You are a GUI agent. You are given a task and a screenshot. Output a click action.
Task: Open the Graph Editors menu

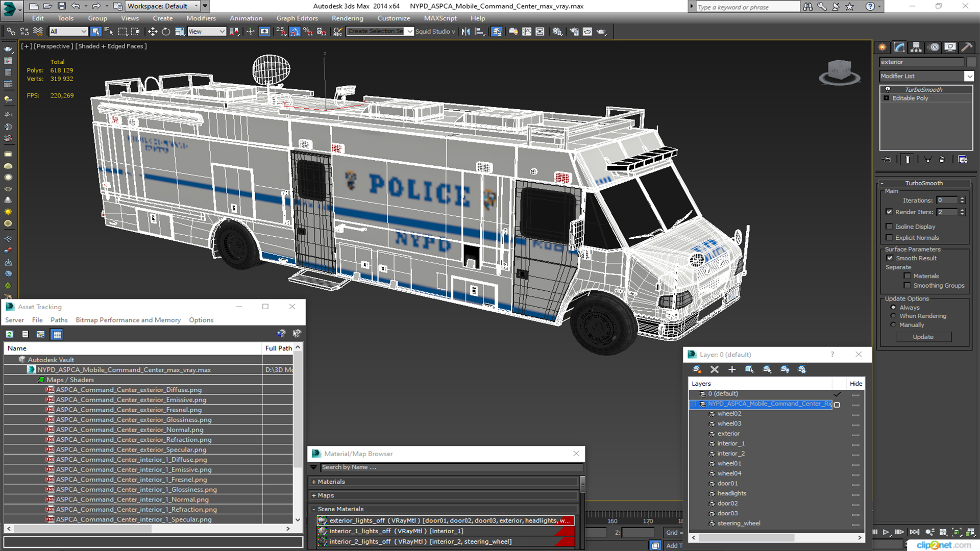[297, 18]
